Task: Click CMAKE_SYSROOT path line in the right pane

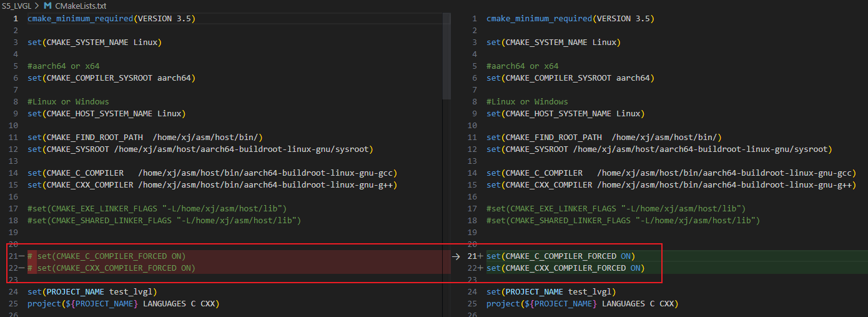Action: click(659, 149)
